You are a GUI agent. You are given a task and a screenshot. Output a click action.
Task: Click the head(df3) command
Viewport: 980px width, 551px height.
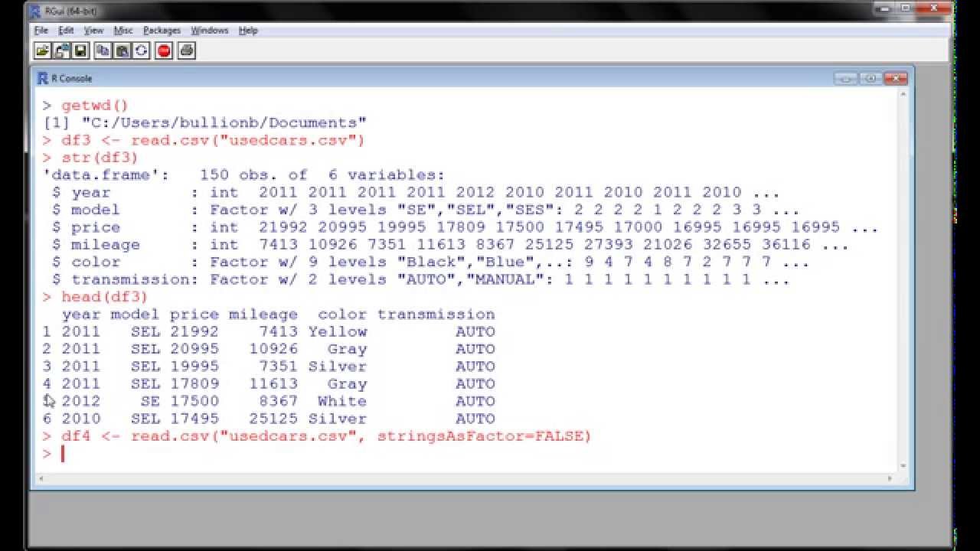96,297
